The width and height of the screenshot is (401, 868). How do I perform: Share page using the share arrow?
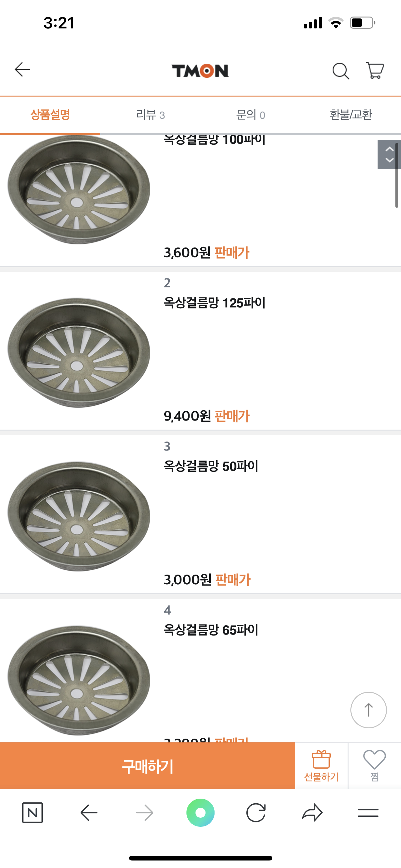(x=312, y=813)
